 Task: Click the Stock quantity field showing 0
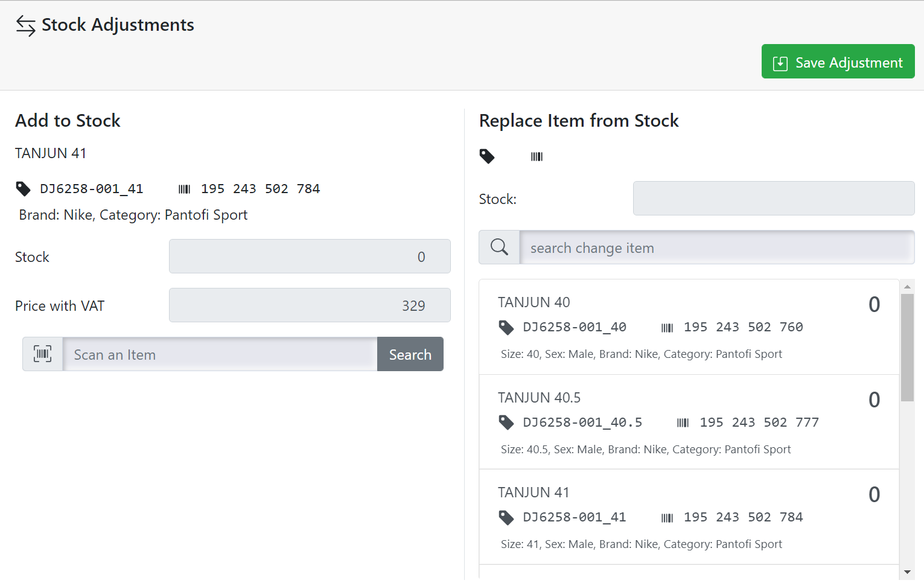[x=310, y=256]
